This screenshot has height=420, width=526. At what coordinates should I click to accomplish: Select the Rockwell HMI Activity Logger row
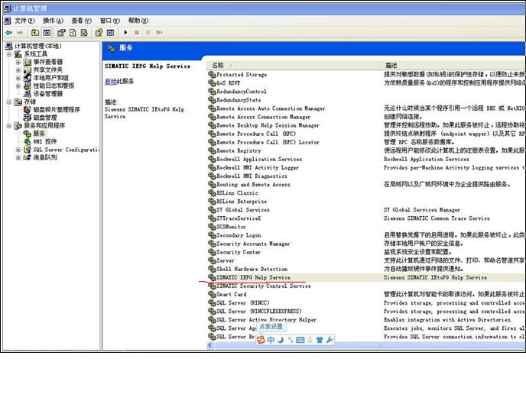[365, 167]
